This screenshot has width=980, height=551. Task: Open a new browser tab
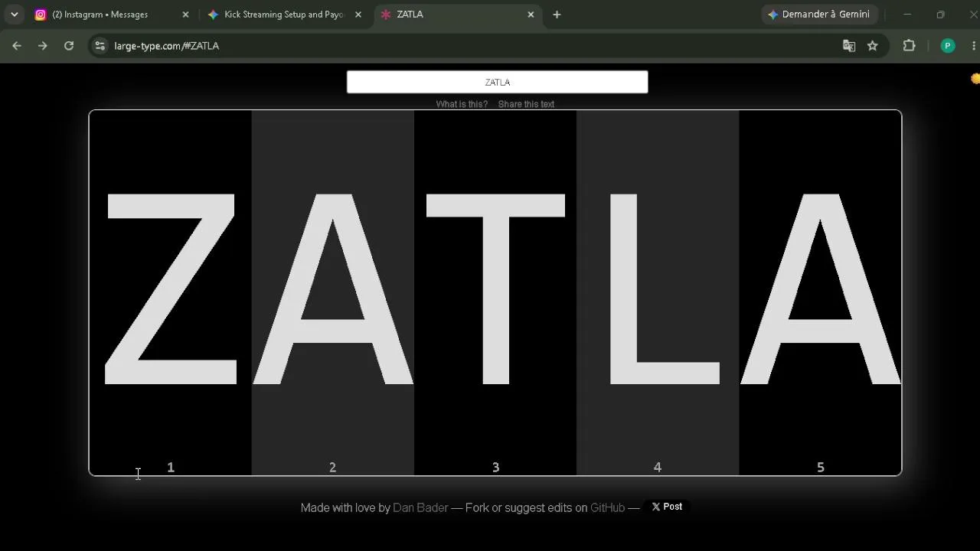[557, 15]
